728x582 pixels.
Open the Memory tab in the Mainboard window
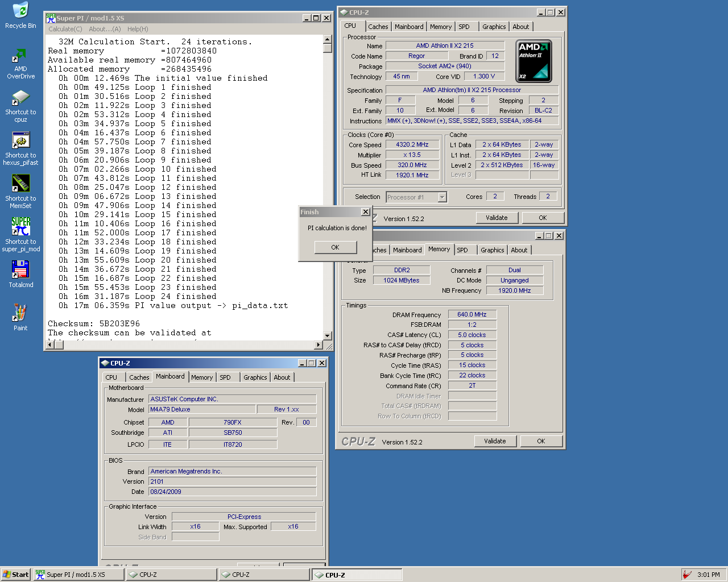click(202, 377)
